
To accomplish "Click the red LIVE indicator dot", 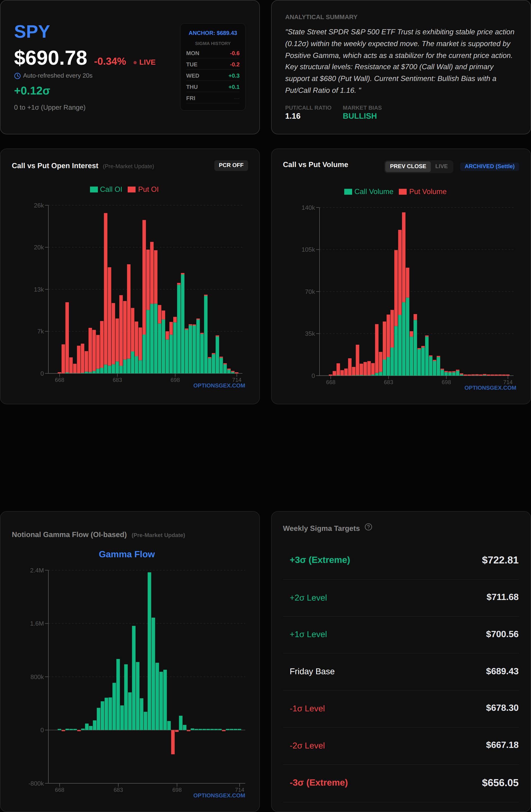I will tap(135, 62).
